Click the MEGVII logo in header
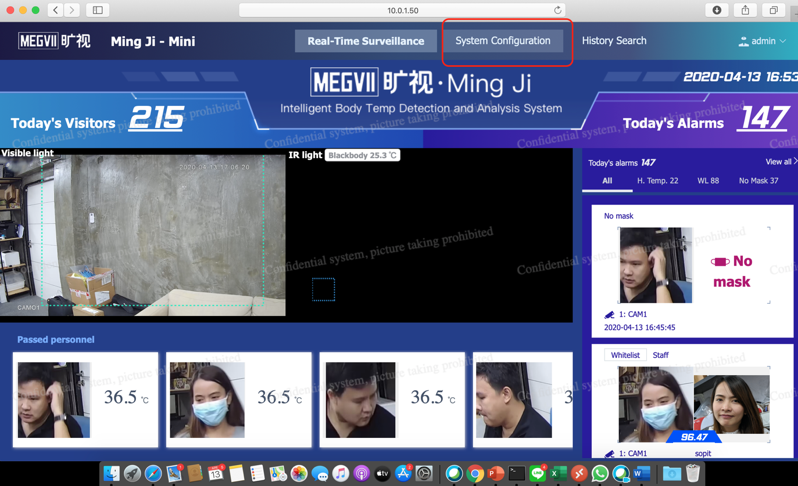Image resolution: width=798 pixels, height=486 pixels. [x=54, y=41]
